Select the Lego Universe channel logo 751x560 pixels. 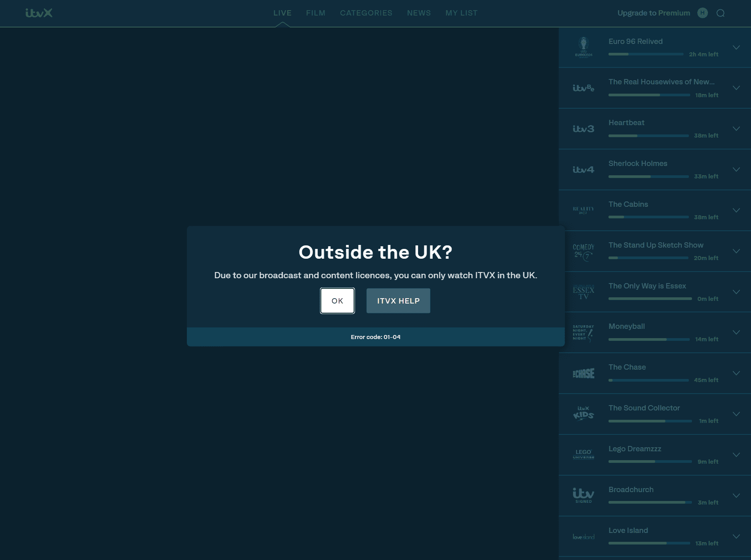click(584, 454)
